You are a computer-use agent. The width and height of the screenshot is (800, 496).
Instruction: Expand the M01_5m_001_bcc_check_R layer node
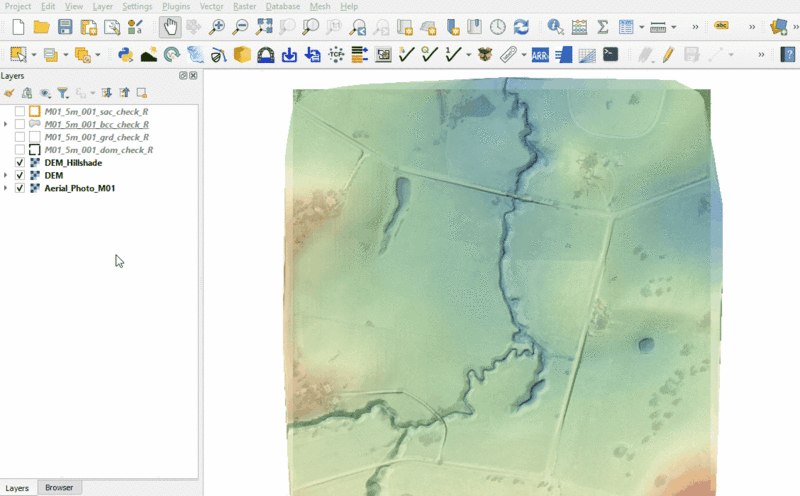(7, 124)
